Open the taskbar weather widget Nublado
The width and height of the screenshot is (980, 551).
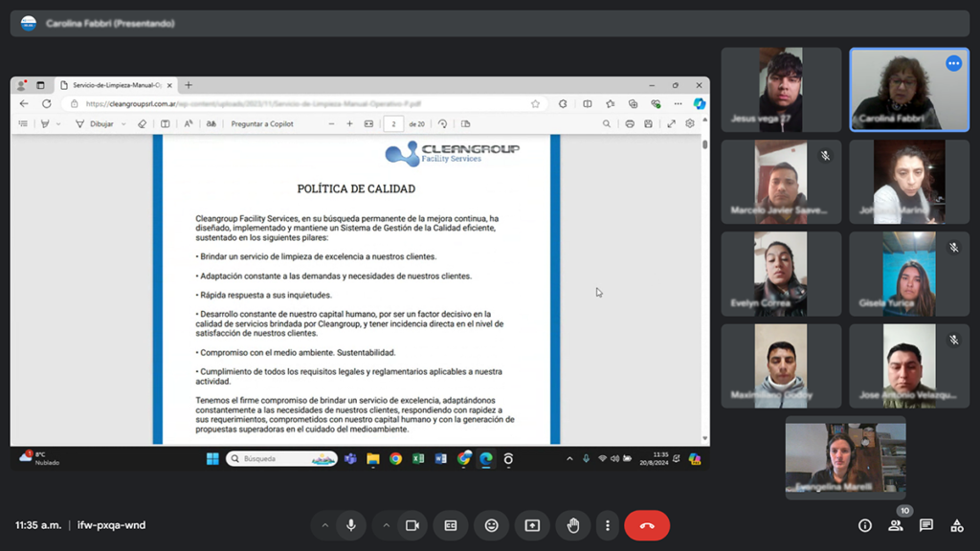40,458
